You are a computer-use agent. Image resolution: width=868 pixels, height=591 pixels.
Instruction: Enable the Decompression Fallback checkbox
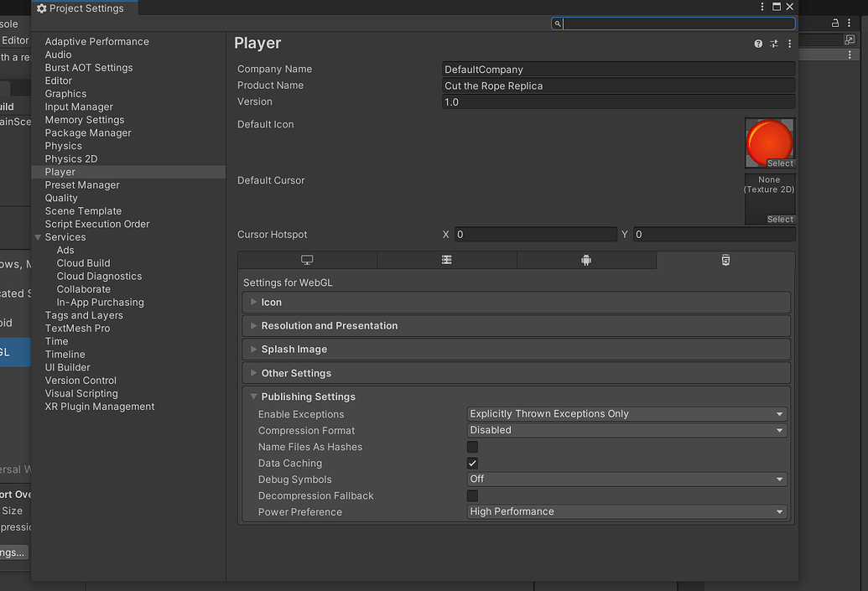(473, 496)
